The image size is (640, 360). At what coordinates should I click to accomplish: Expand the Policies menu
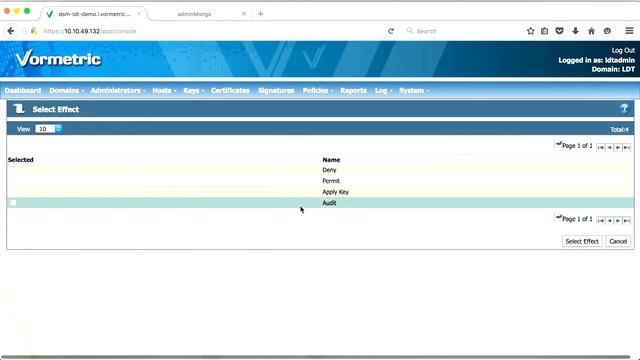click(318, 91)
